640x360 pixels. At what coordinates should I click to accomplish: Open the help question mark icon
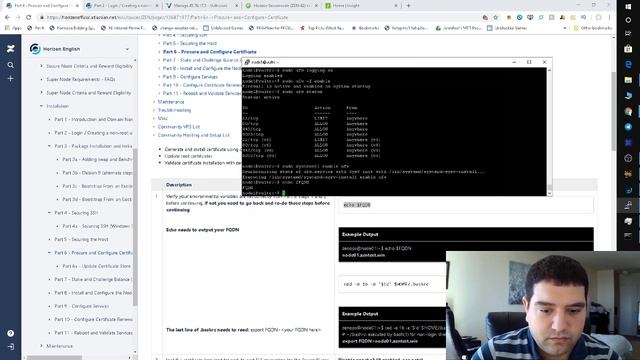click(x=11, y=333)
